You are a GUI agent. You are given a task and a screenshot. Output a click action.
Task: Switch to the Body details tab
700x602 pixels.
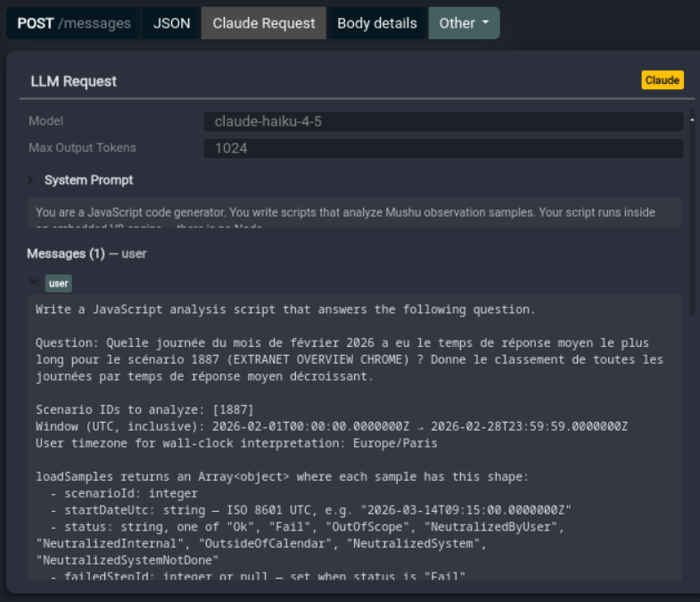(377, 23)
